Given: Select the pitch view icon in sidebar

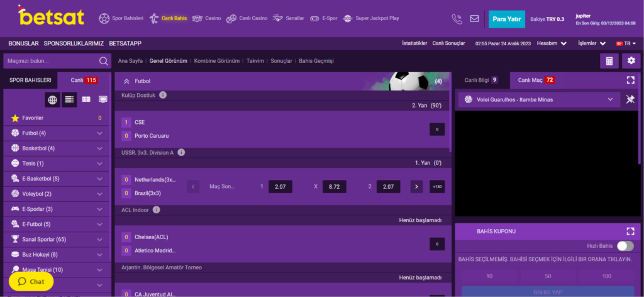Looking at the screenshot, I should [x=86, y=99].
